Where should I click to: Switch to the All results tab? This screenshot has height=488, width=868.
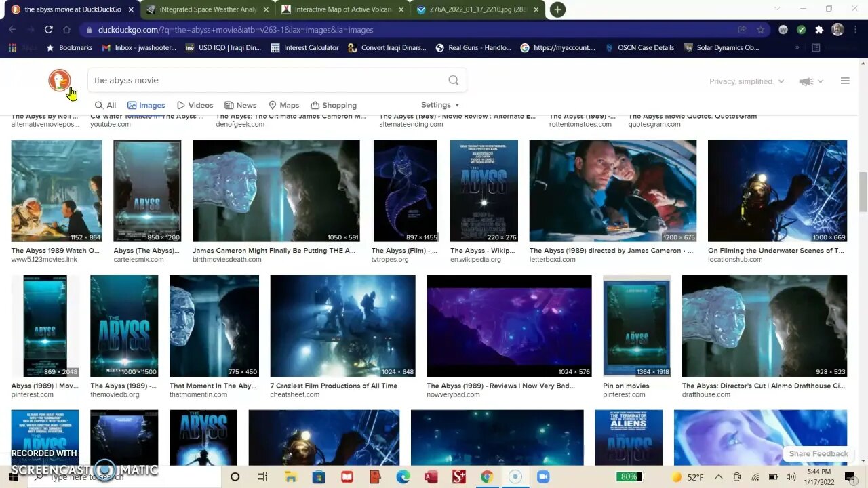coord(105,105)
